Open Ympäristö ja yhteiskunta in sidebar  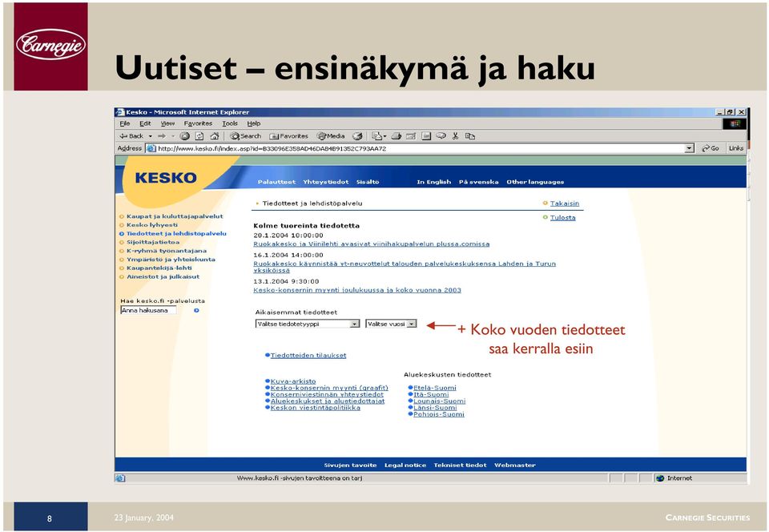click(171, 260)
